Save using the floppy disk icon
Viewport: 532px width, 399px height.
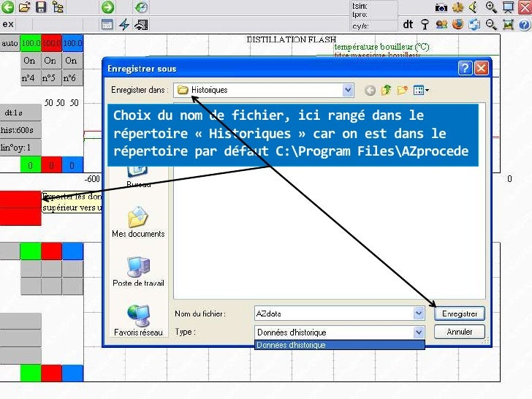tap(41, 7)
